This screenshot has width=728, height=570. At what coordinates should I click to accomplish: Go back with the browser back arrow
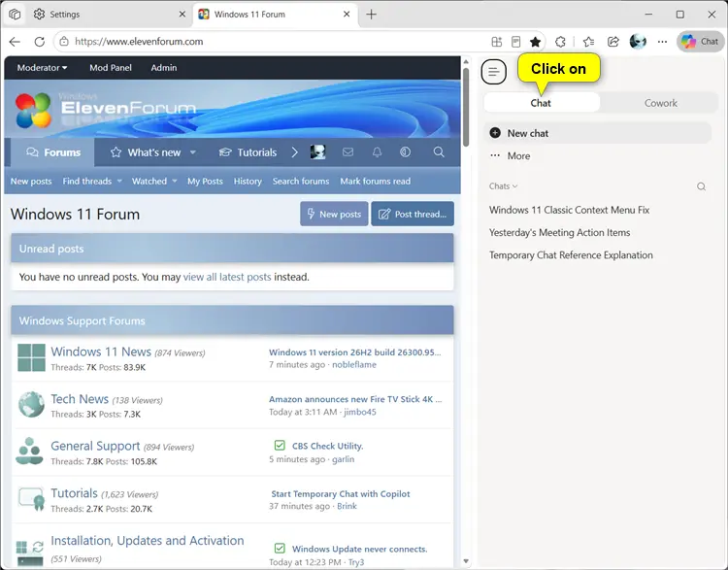pos(15,42)
